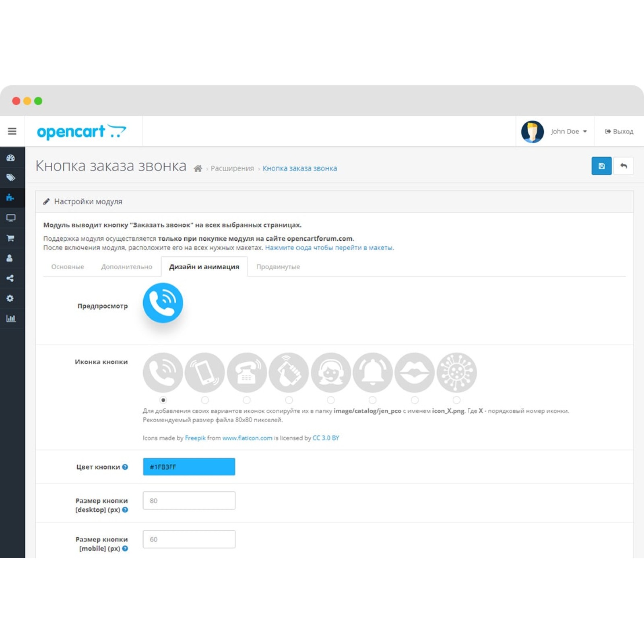This screenshot has height=644, width=644.
Task: Click the Выход logout link
Action: pyautogui.click(x=619, y=132)
